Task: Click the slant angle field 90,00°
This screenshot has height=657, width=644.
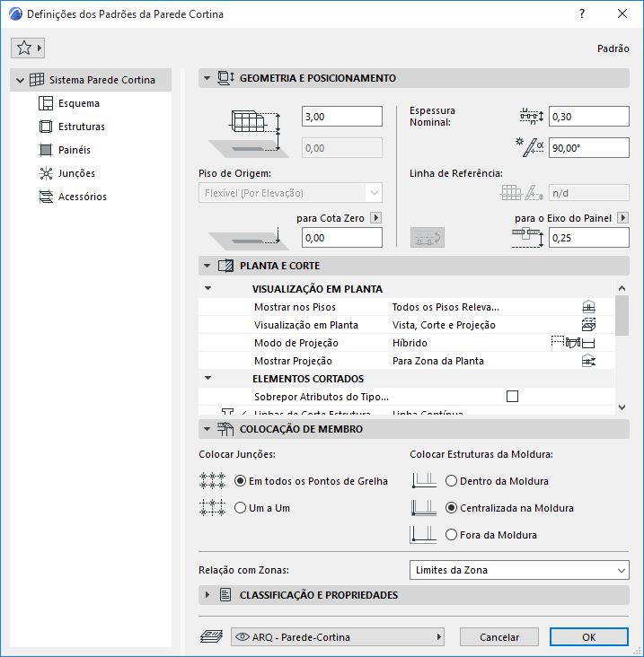Action: [589, 148]
